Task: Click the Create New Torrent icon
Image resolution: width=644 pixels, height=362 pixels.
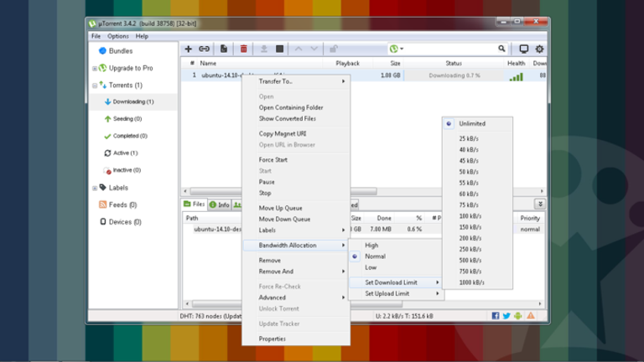Action: (224, 49)
